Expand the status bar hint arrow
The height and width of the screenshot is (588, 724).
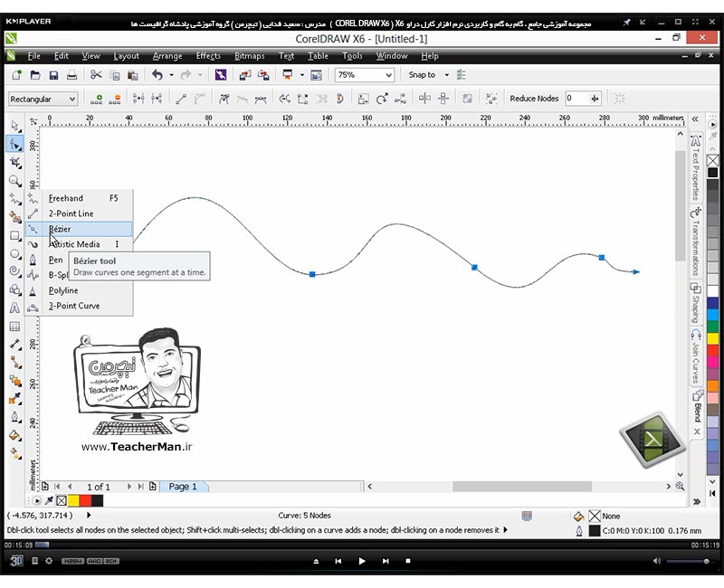click(x=506, y=530)
